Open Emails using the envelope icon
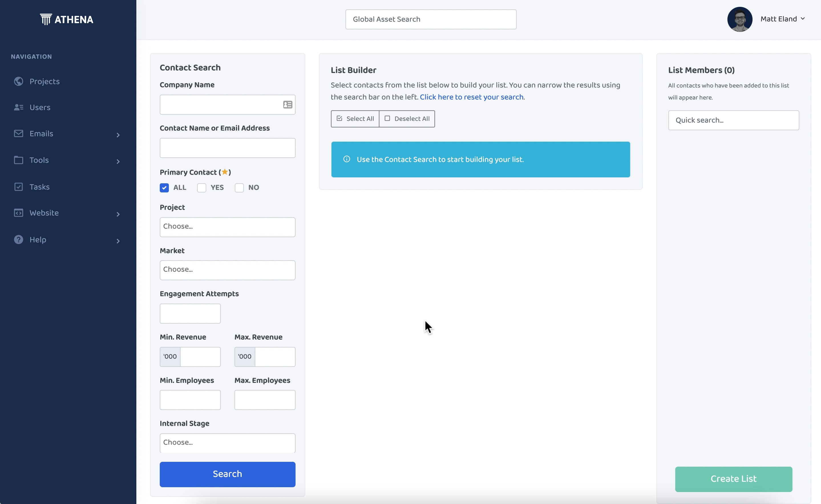The height and width of the screenshot is (504, 821). pos(18,133)
